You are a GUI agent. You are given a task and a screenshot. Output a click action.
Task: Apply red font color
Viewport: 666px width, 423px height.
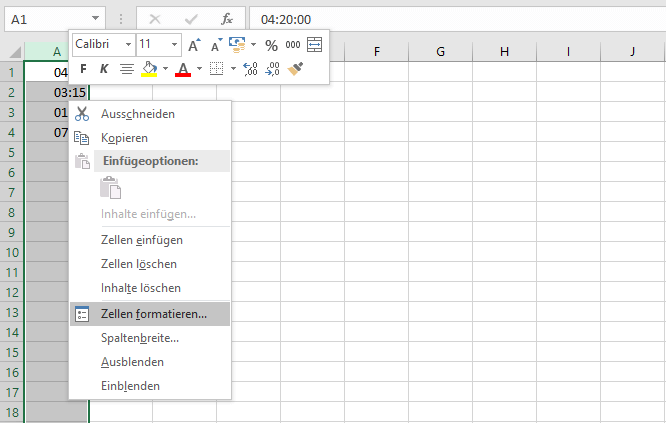[183, 69]
